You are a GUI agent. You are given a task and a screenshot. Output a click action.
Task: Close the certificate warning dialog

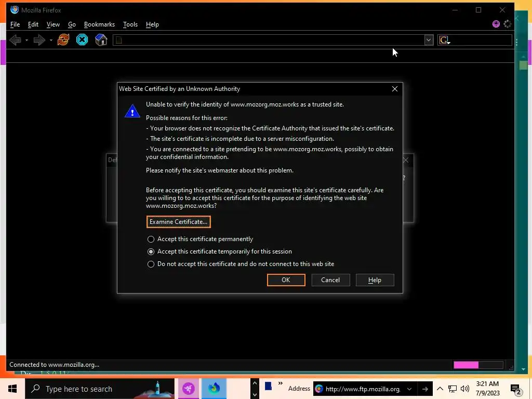point(395,89)
